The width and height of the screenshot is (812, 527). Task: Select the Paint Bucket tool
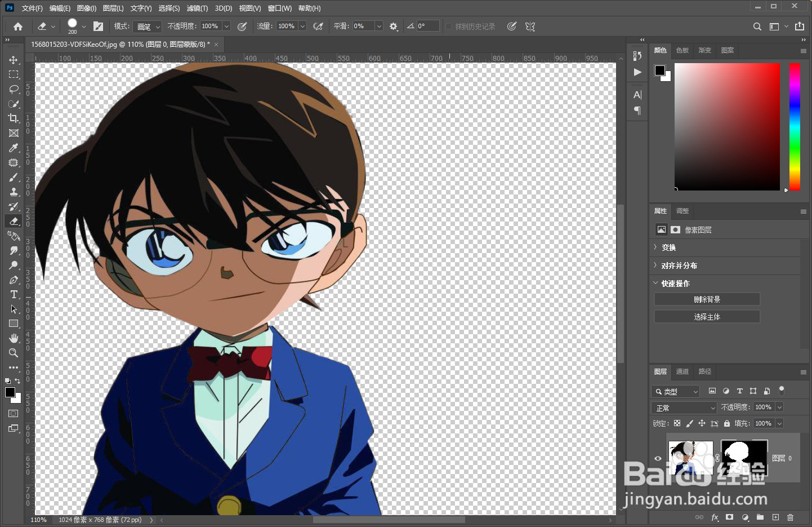pyautogui.click(x=14, y=236)
